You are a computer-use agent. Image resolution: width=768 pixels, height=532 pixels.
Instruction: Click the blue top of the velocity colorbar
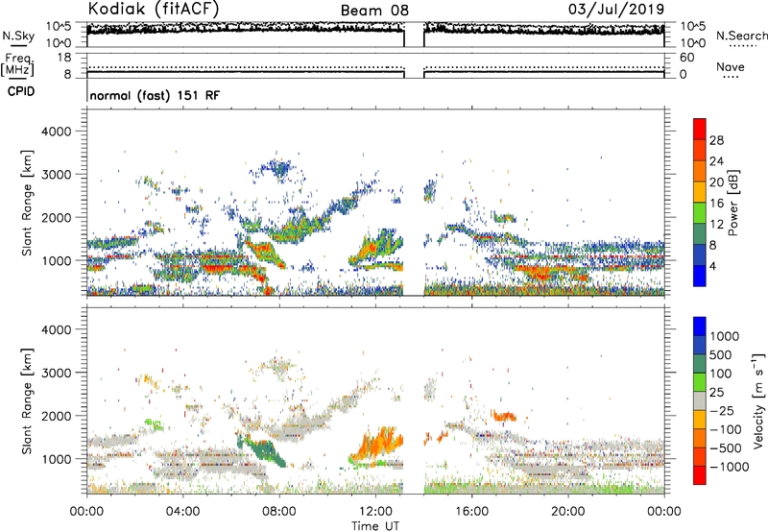(700, 326)
